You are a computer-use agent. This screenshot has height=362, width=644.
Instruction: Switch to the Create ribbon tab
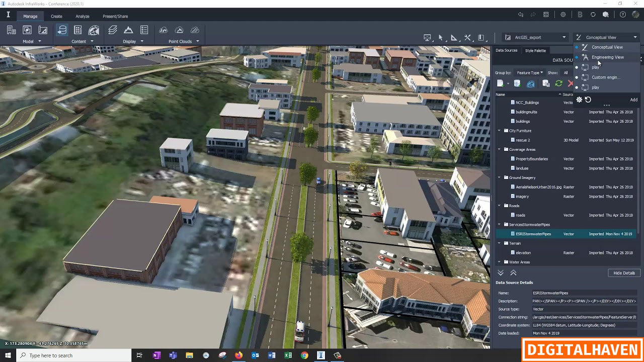click(x=56, y=16)
